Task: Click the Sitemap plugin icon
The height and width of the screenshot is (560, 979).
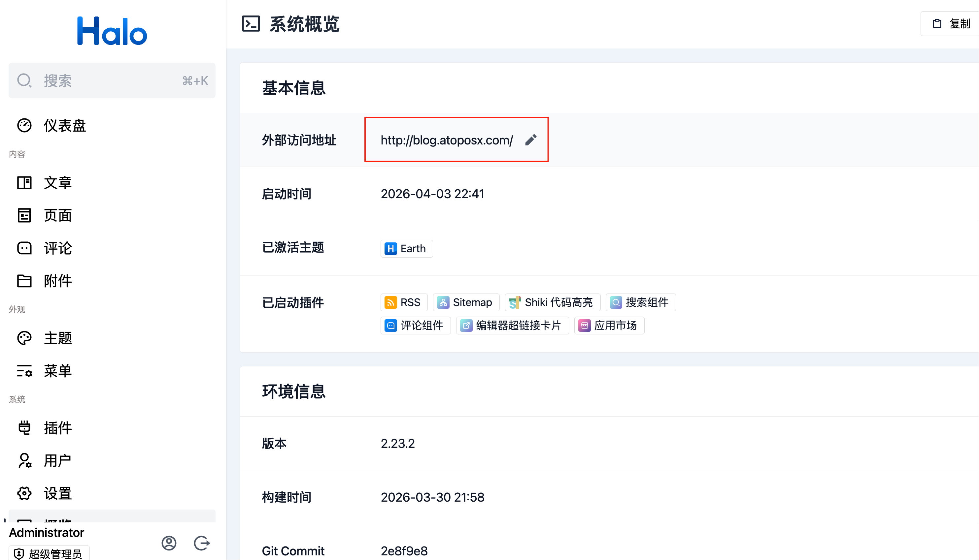Action: 443,303
